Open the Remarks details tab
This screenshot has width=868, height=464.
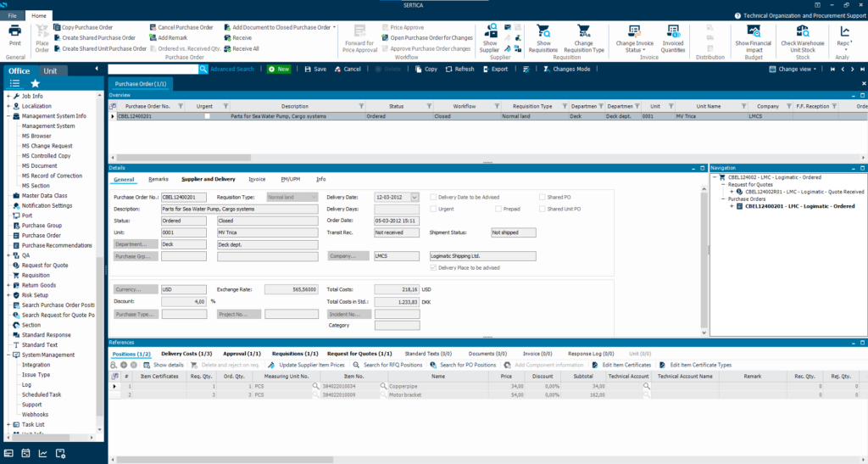[x=159, y=179]
